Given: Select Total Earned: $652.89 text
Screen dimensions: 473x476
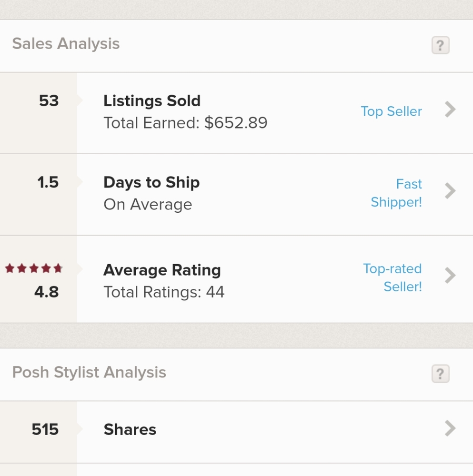Looking at the screenshot, I should click(185, 123).
